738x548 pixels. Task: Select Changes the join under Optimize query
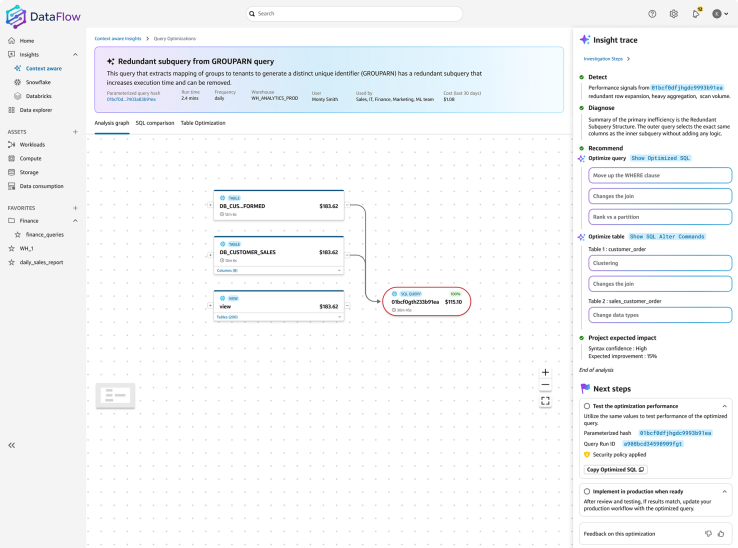[660, 196]
